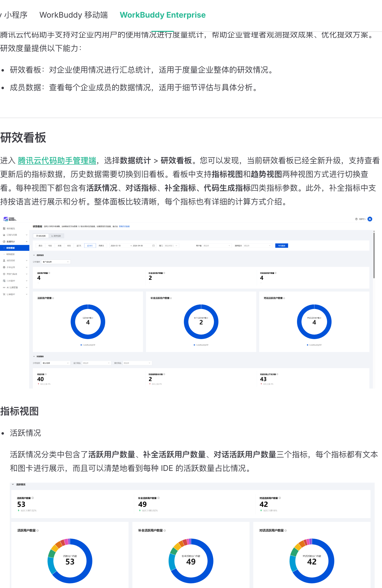Click the donut chart showing 49 补全活跃用户
Screen dimensions: 382x588
pos(191,561)
